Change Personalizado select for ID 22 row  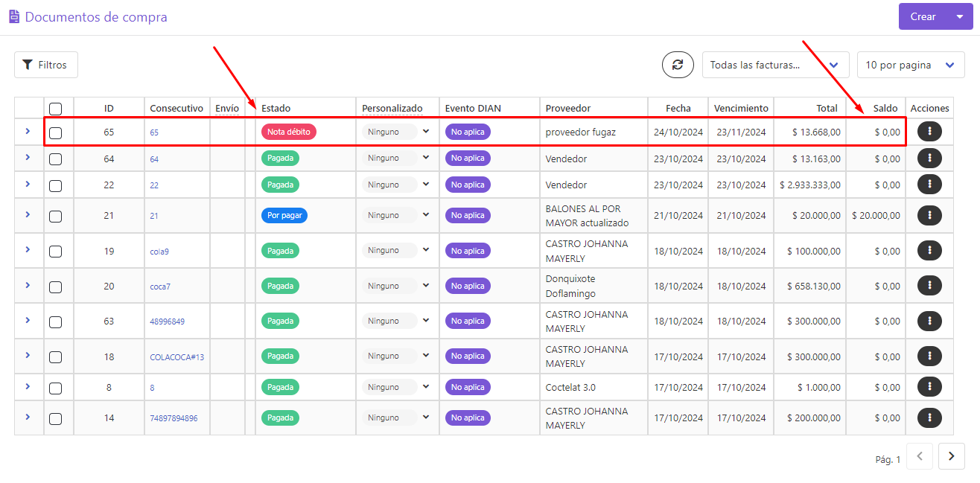coord(398,185)
